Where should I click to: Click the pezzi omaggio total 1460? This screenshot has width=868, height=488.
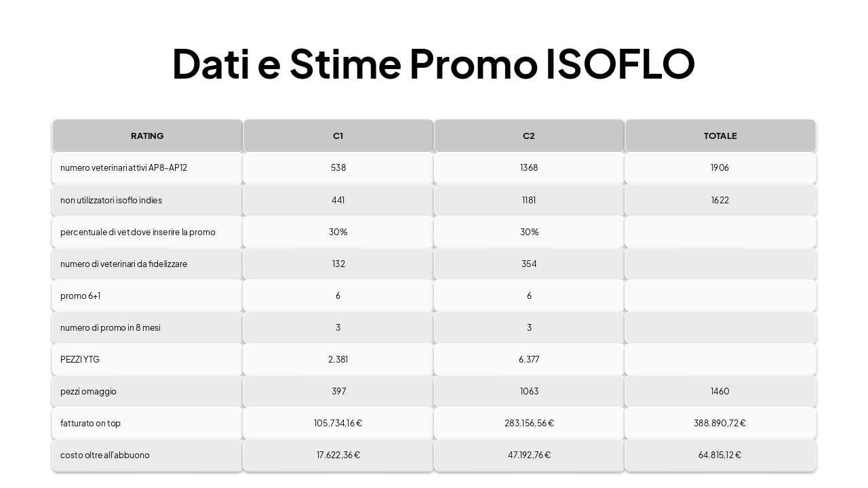coord(720,391)
